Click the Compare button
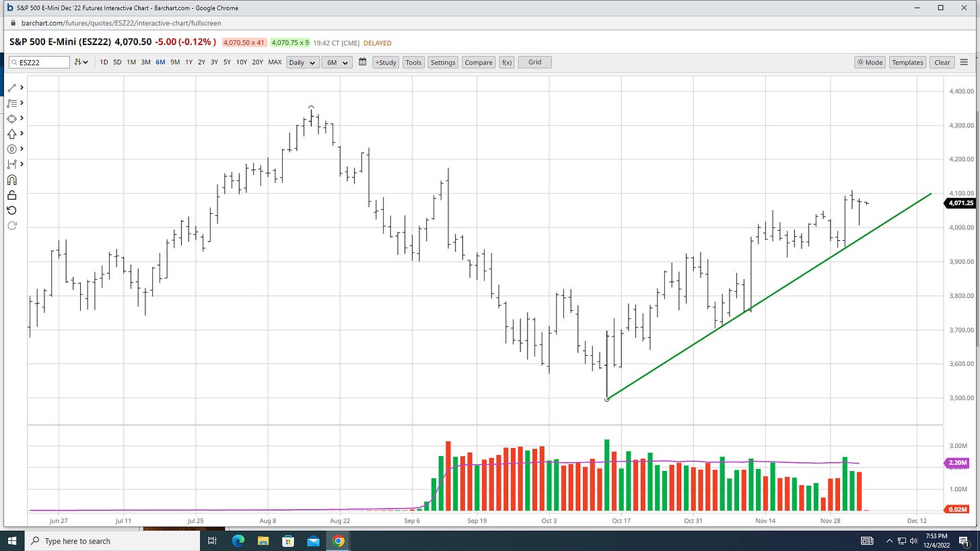 pyautogui.click(x=479, y=62)
